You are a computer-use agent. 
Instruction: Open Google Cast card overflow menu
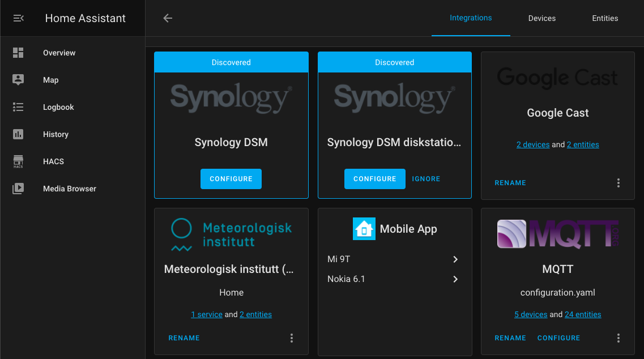(x=618, y=183)
